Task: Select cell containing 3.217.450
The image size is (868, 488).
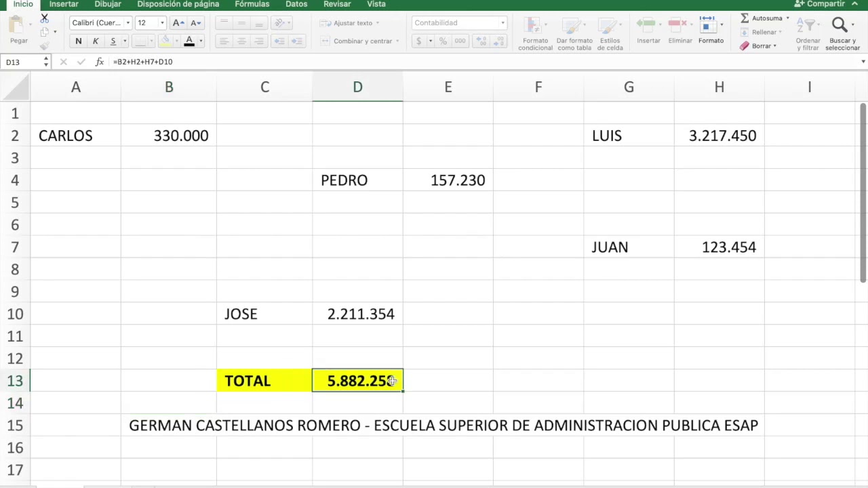Action: click(719, 136)
